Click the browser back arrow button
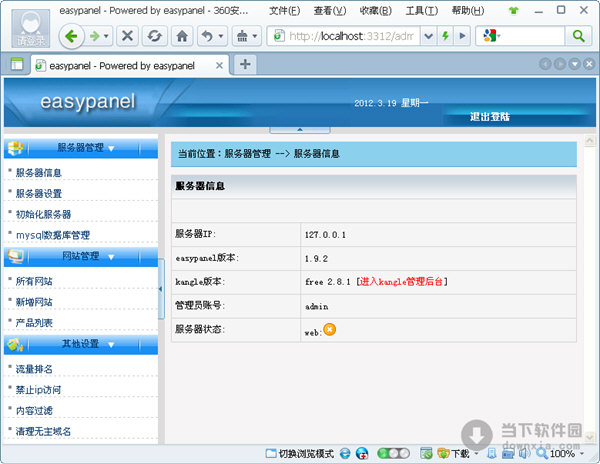Screen dimensions: 600x464 click(x=71, y=36)
